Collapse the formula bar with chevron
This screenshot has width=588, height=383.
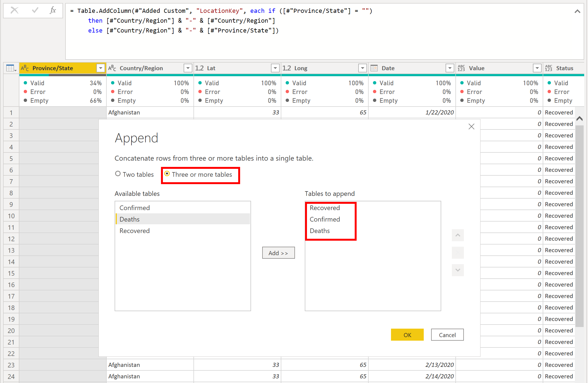point(577,11)
